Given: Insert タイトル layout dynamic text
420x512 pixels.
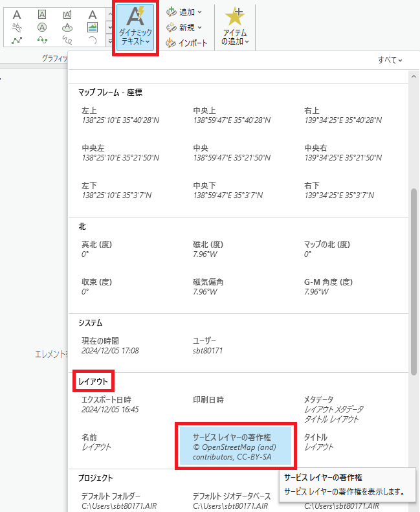Looking at the screenshot, I should [319, 442].
